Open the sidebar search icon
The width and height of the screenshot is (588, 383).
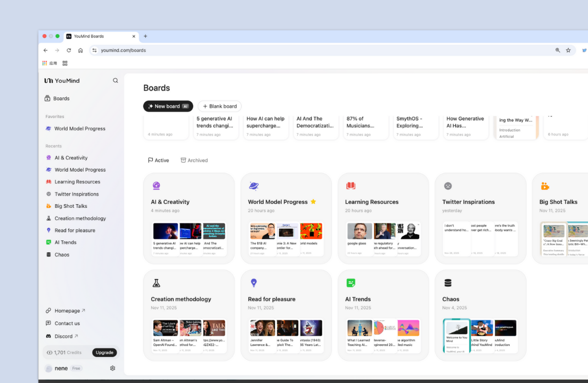tap(116, 80)
